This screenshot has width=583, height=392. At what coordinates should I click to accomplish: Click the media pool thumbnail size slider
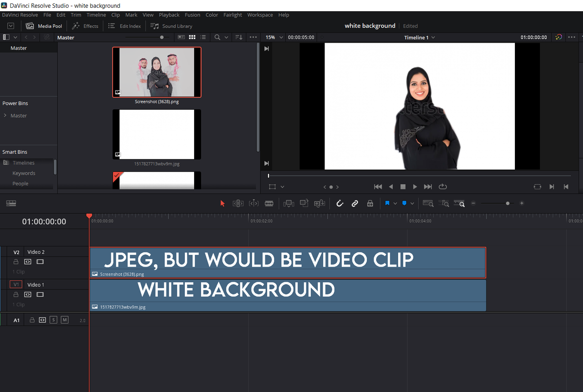pyautogui.click(x=162, y=37)
